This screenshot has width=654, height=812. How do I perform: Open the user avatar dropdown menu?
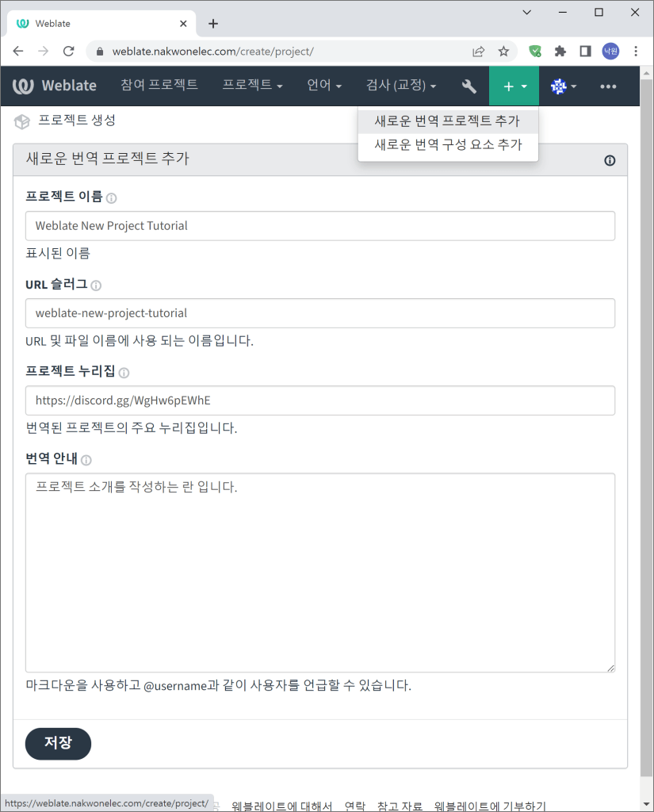tap(563, 86)
